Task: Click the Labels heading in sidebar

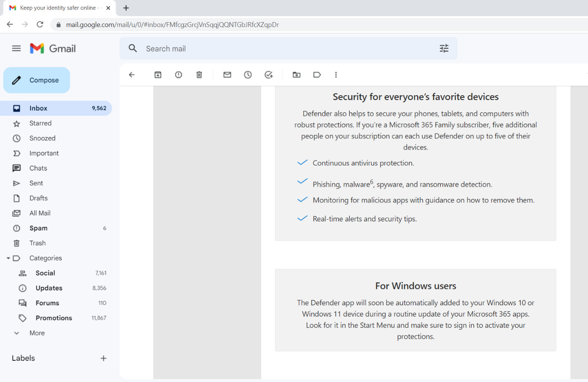Action: click(23, 358)
